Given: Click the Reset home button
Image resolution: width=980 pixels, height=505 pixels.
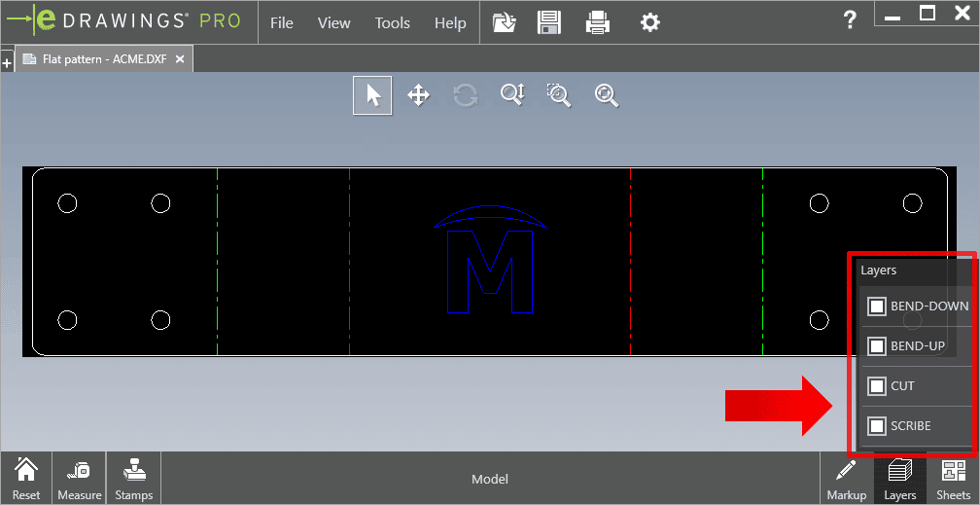Looking at the screenshot, I should pyautogui.click(x=26, y=479).
